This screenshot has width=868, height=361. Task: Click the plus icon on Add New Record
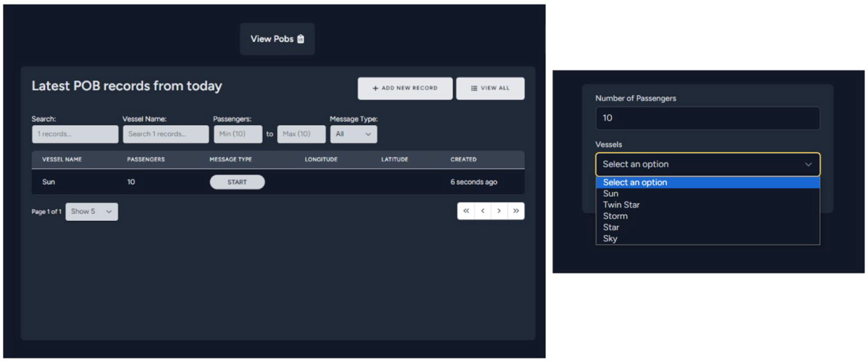click(x=375, y=88)
